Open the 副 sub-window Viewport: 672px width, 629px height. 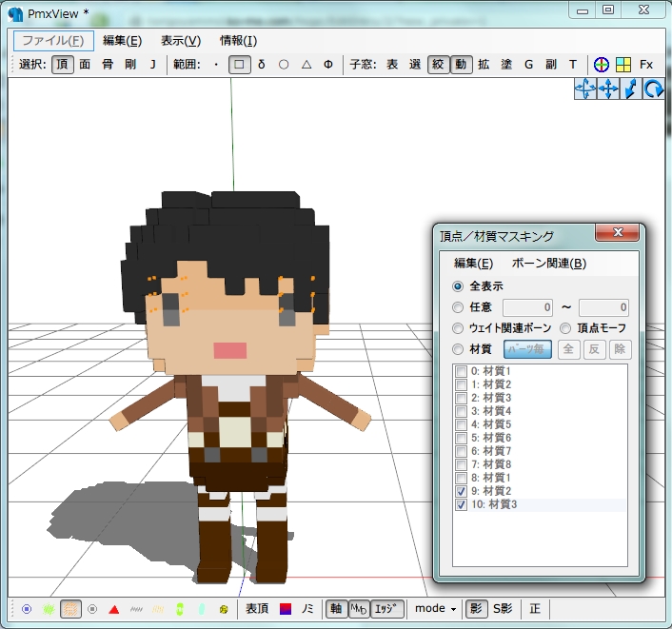[551, 65]
